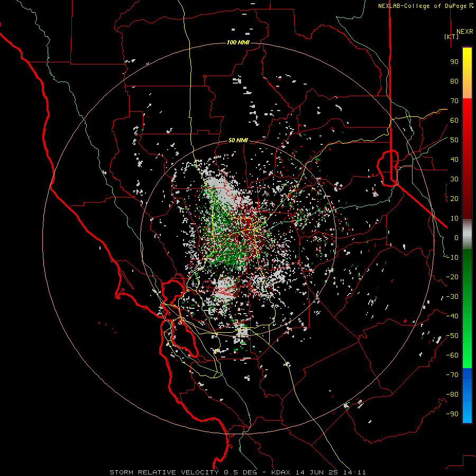Click the -80 value on the velocity scale
476x476 pixels.
coord(452,395)
